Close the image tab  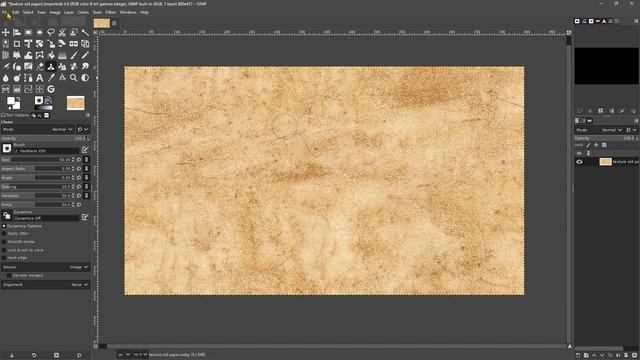(114, 23)
